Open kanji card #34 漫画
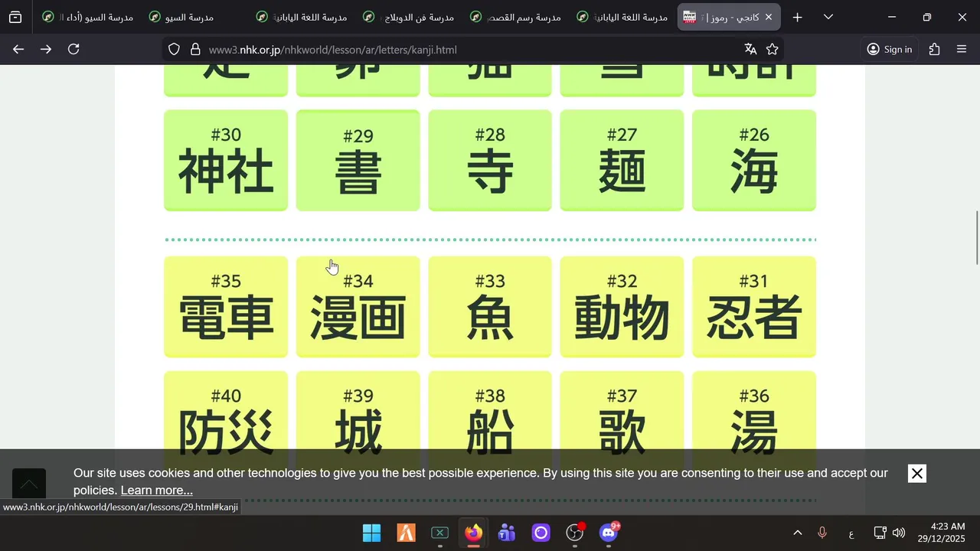Screen dimensions: 980x551 358,306
